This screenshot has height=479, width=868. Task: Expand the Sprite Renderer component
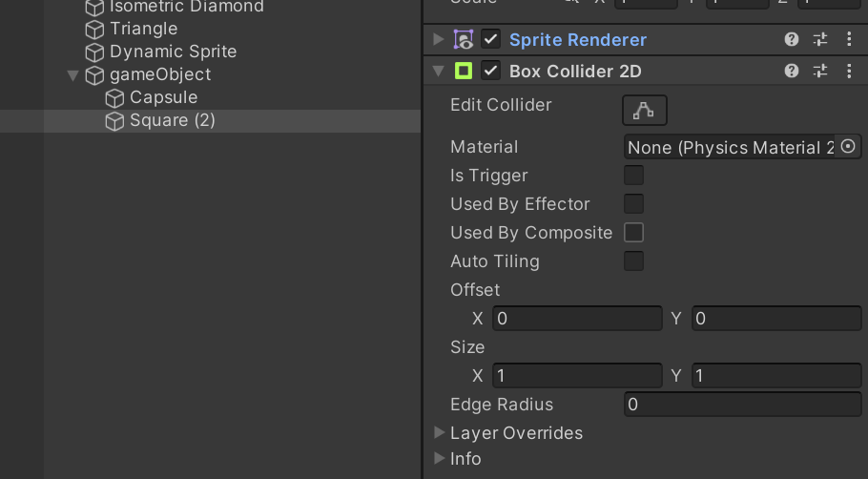[439, 39]
